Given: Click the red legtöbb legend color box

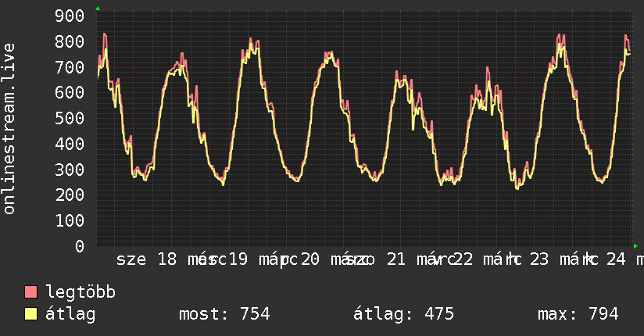Looking at the screenshot, I should [x=30, y=292].
